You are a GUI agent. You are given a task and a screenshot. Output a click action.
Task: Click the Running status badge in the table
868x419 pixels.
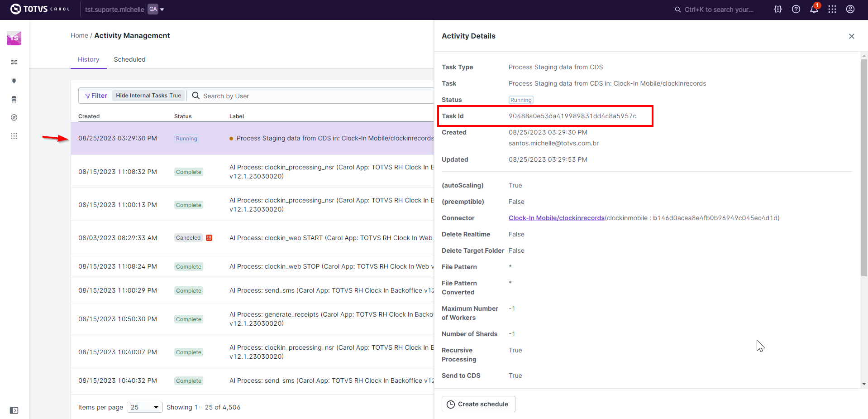coord(186,139)
